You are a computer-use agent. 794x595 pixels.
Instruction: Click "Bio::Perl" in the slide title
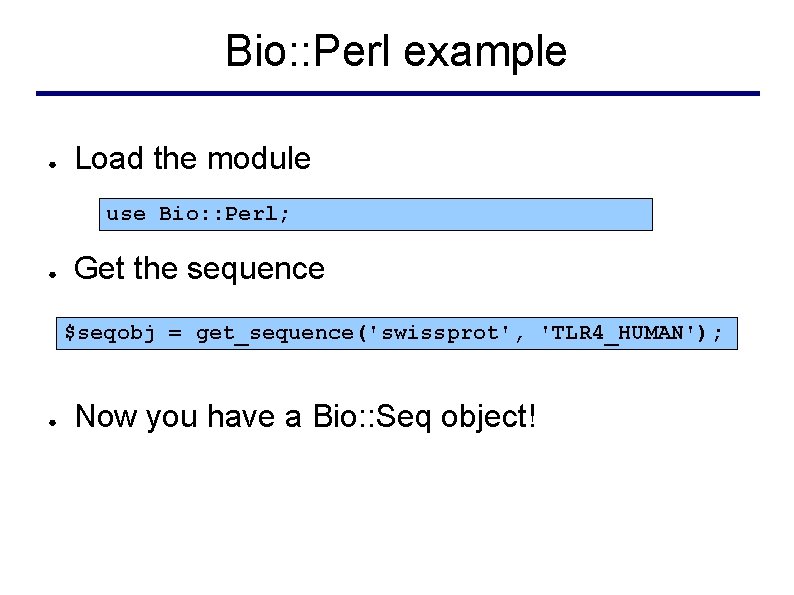tap(293, 51)
